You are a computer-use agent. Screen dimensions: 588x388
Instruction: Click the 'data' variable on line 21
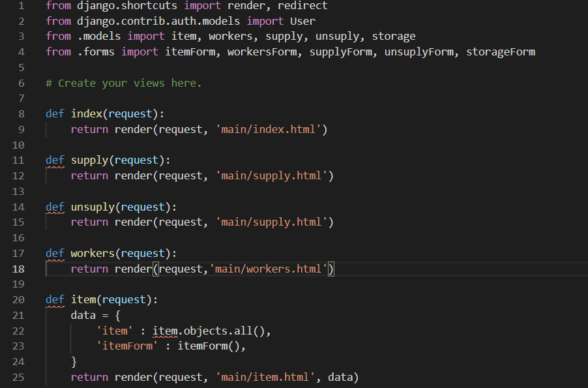tap(83, 315)
